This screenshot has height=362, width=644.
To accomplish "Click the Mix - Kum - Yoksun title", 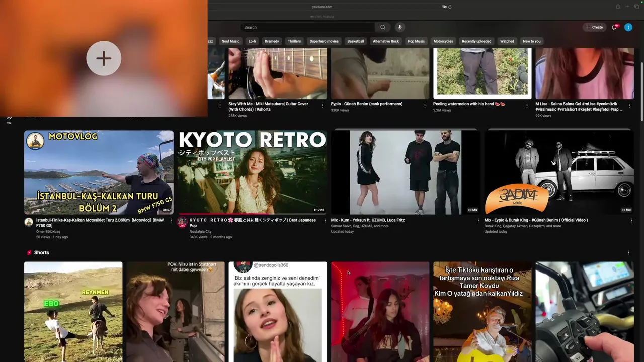I will pyautogui.click(x=368, y=220).
